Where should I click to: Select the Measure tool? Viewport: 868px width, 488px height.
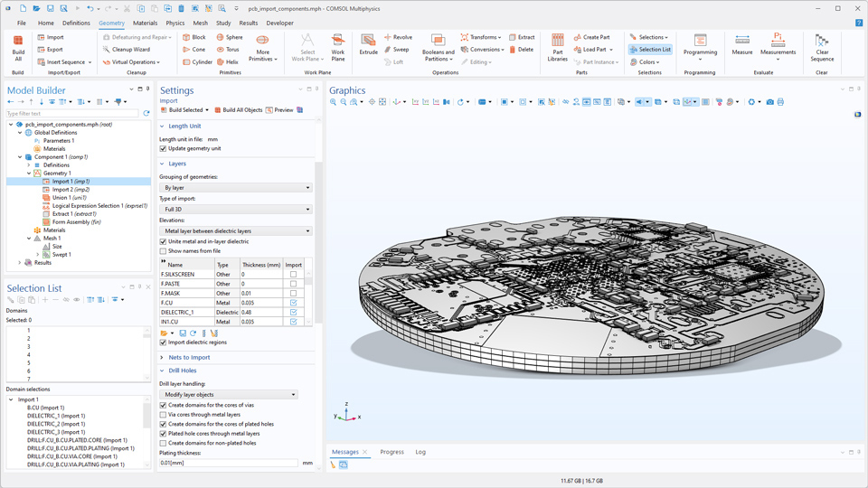pyautogui.click(x=741, y=45)
